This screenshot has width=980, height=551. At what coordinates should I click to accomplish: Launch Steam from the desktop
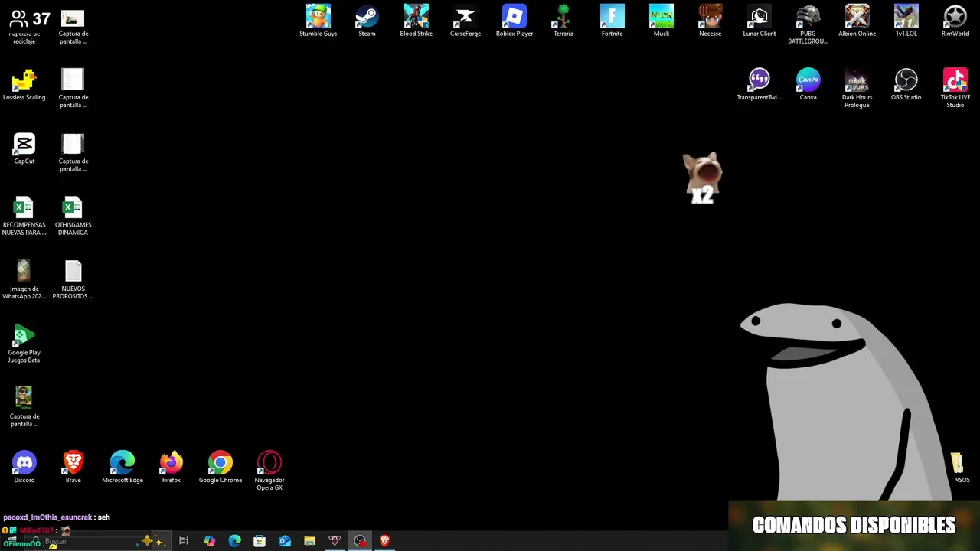tap(367, 21)
